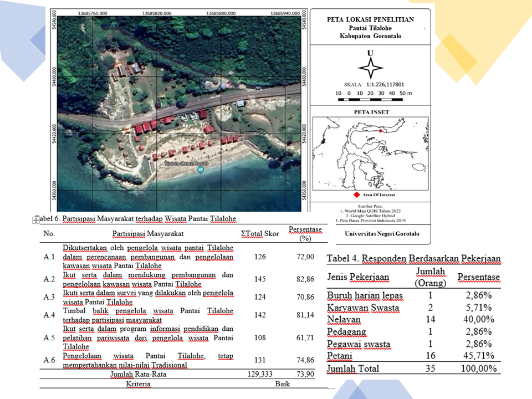
Task: Click the "Kriteria" row label
Action: (139, 384)
